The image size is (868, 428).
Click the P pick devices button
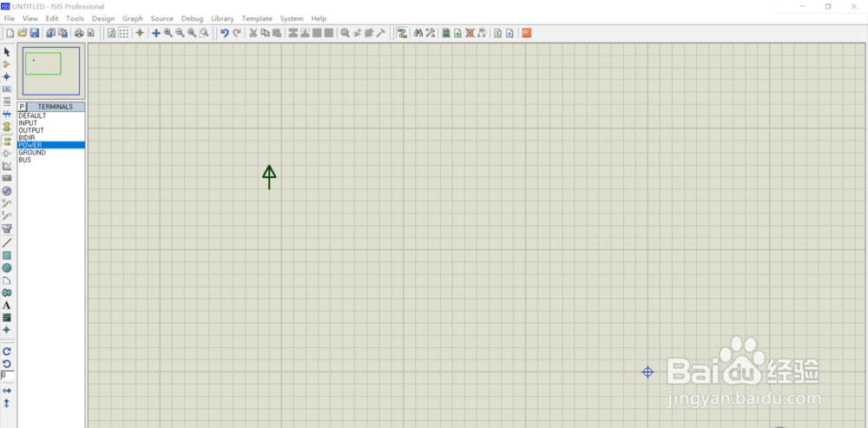tap(23, 106)
